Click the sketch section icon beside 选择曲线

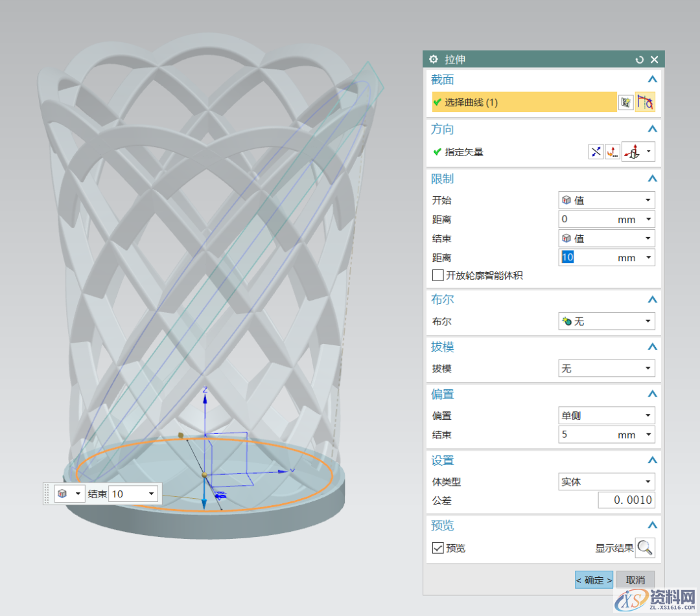625,102
